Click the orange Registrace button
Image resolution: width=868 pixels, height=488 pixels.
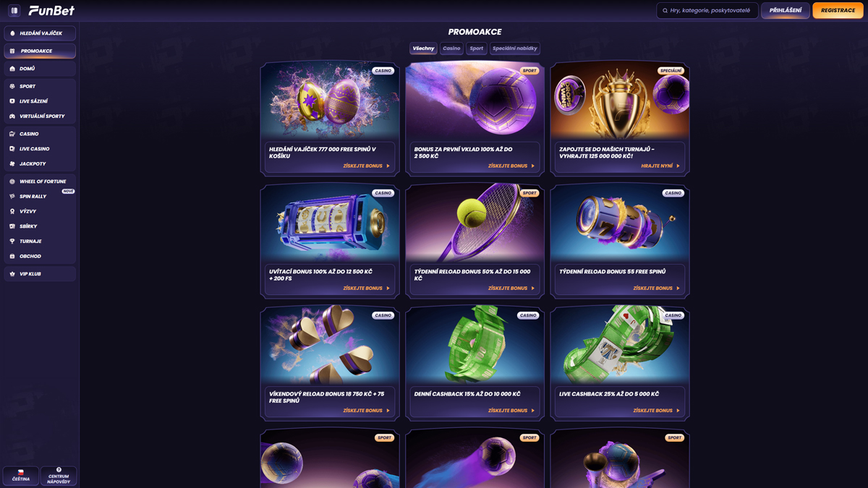pos(838,11)
